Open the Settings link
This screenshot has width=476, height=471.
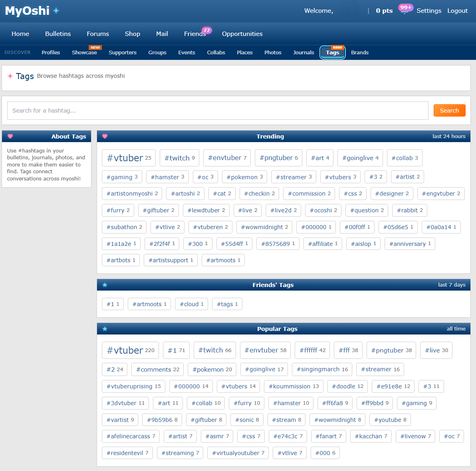pos(428,11)
